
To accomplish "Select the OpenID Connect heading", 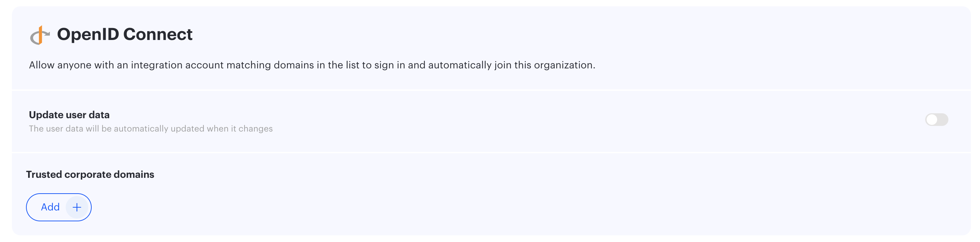I will [x=125, y=34].
